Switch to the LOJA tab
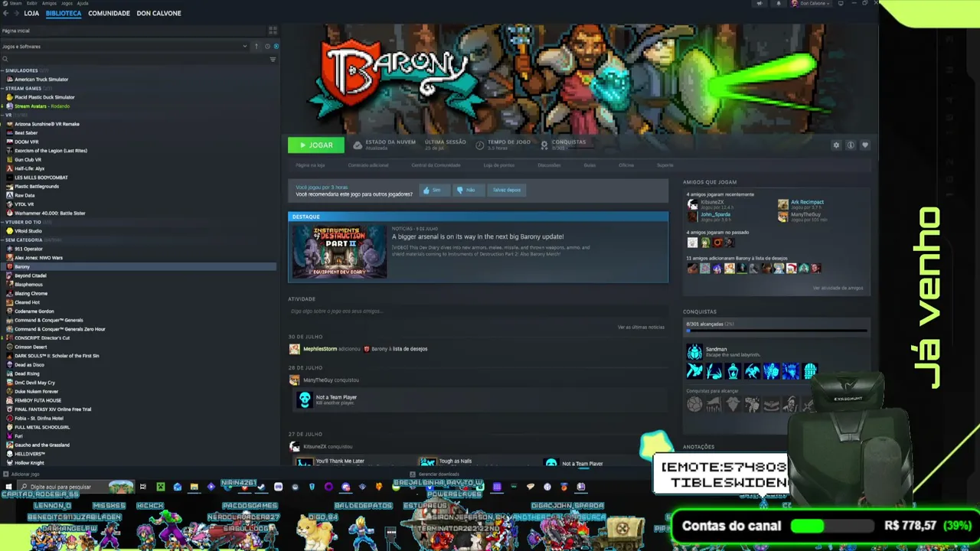 [31, 13]
